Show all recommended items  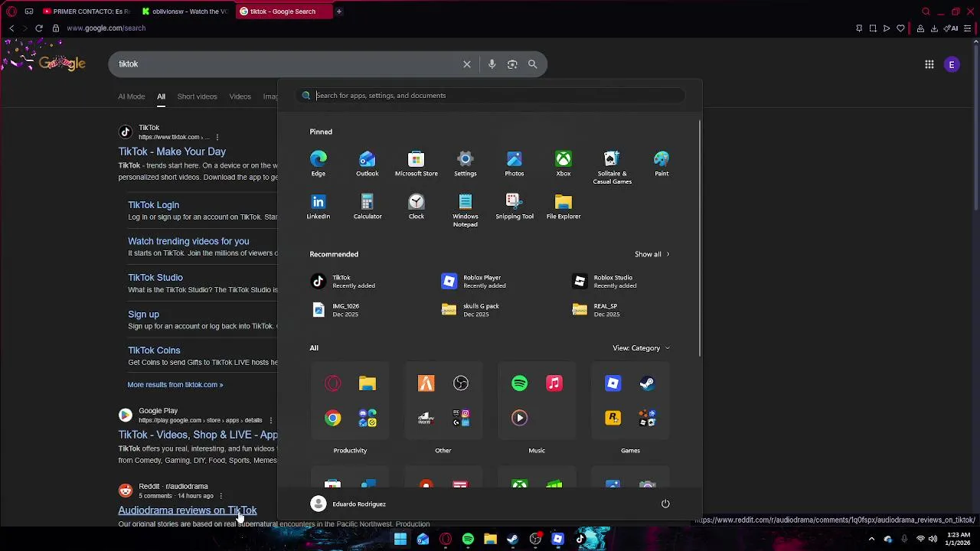click(x=652, y=254)
